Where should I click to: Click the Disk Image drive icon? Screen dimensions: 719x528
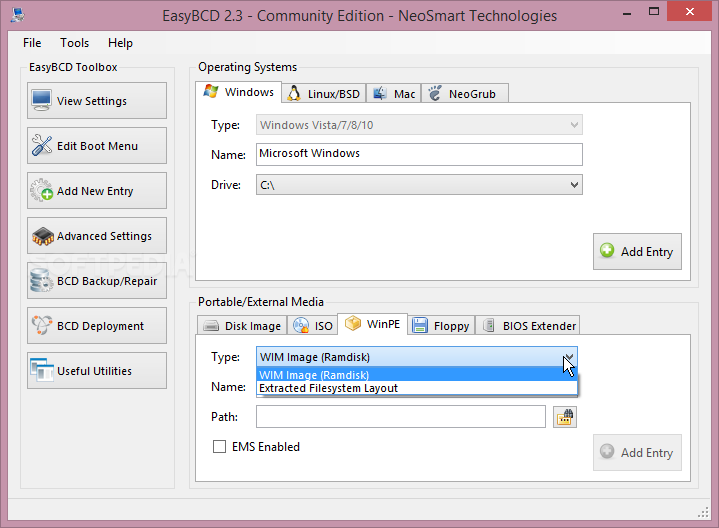211,326
